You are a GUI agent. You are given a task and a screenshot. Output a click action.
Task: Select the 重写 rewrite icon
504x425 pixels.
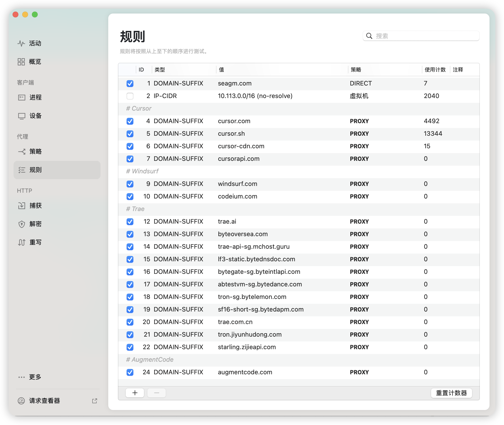click(x=22, y=242)
